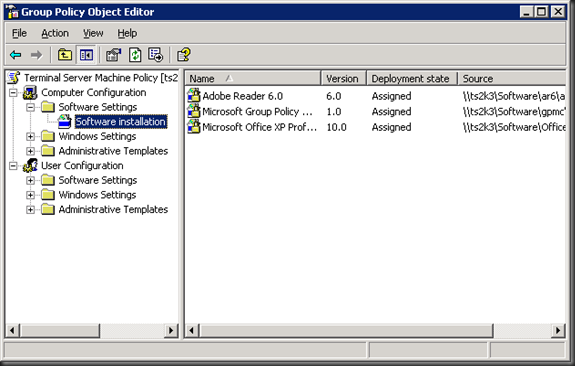Click right arrow of list pane scrollbar
The image size is (575, 366).
(x=558, y=330)
